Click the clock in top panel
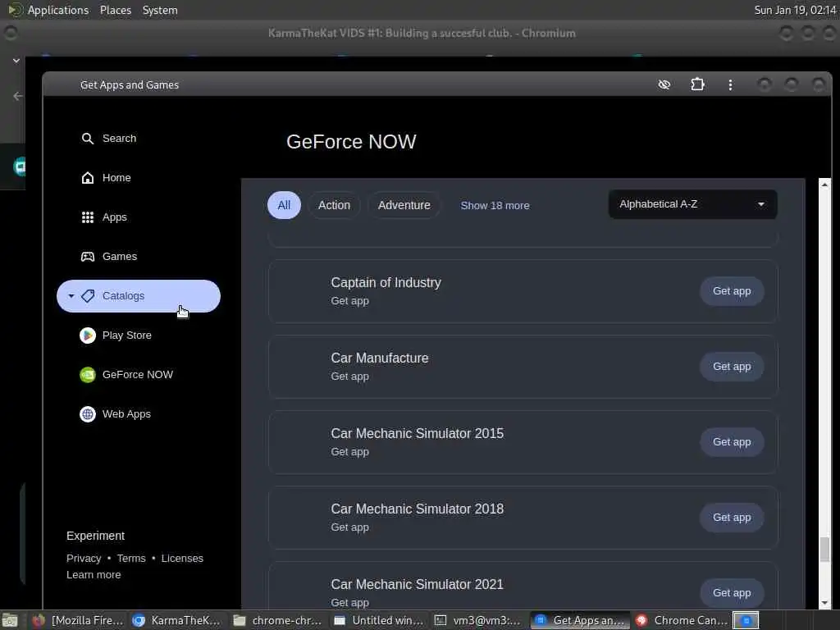Image resolution: width=840 pixels, height=630 pixels. click(x=795, y=10)
